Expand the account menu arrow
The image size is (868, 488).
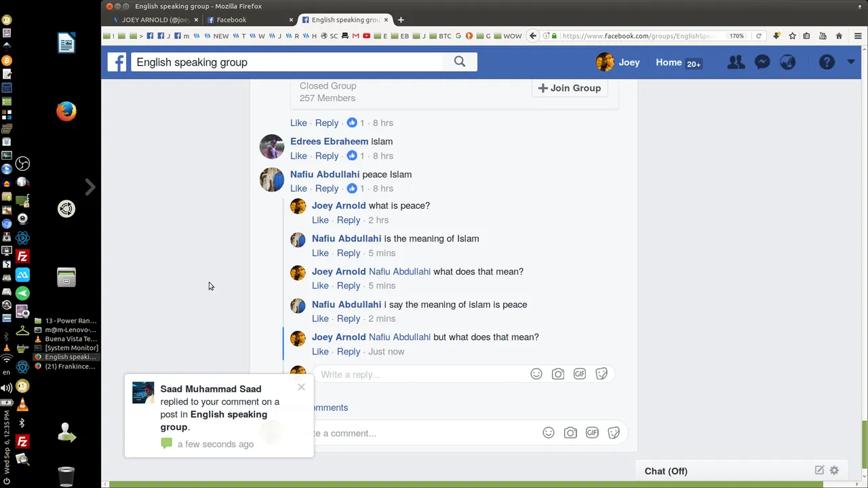coord(851,62)
